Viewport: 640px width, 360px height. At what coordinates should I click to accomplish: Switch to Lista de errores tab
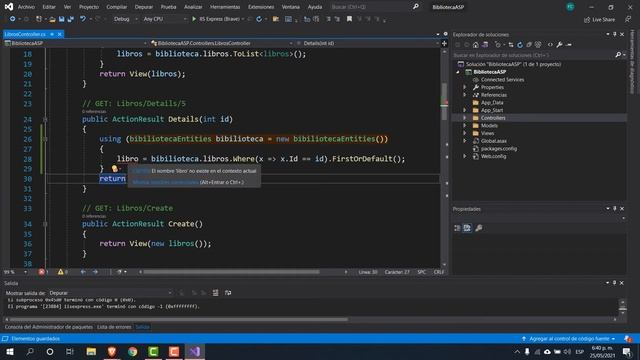coord(114,327)
